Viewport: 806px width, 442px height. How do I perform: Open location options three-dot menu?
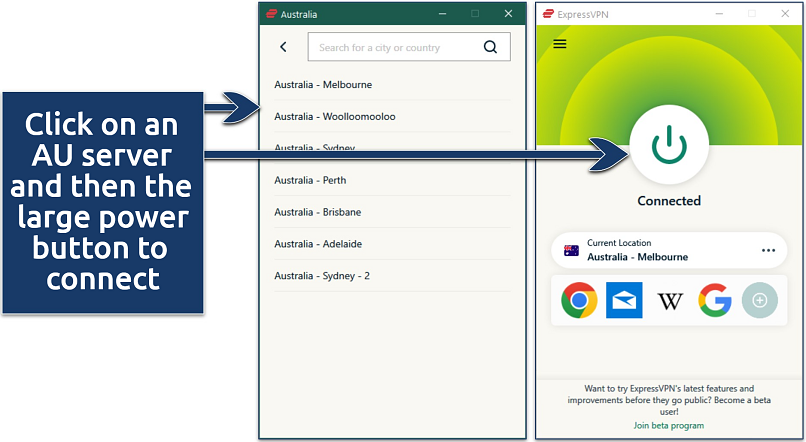[768, 250]
